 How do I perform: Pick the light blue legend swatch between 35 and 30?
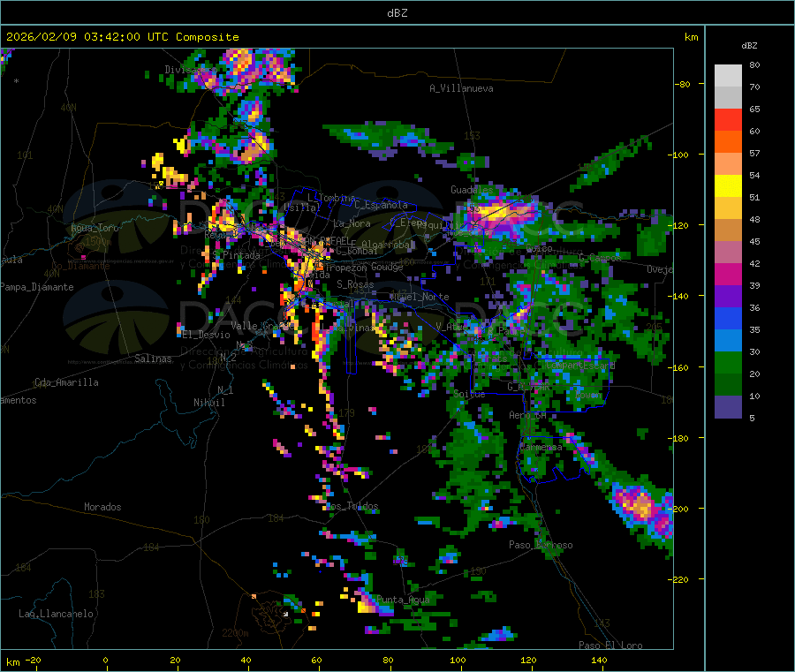coord(728,341)
